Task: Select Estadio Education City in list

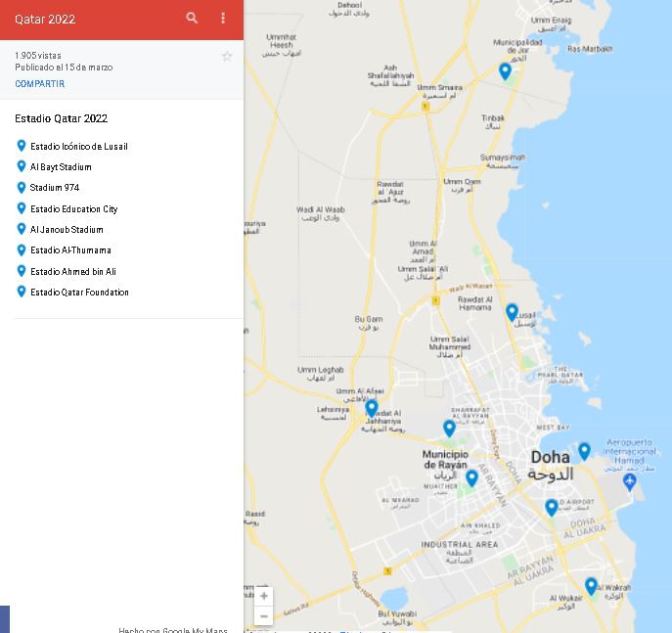Action: tap(73, 208)
